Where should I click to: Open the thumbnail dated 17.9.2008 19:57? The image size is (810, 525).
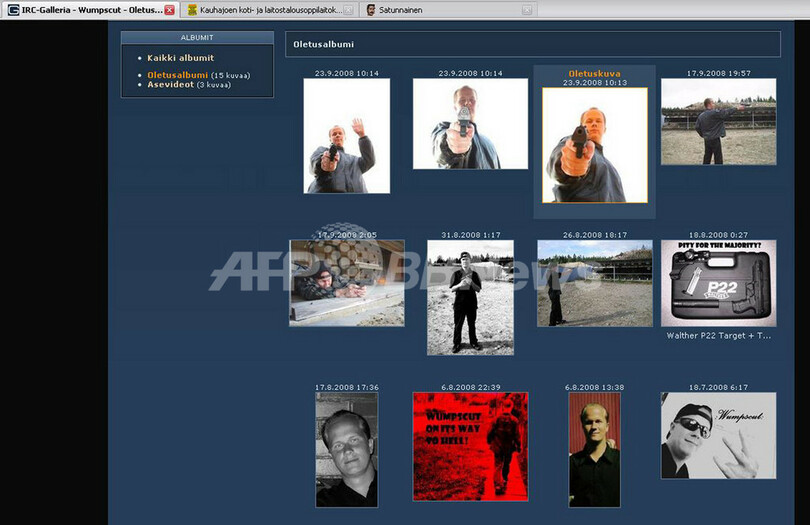[x=718, y=122]
